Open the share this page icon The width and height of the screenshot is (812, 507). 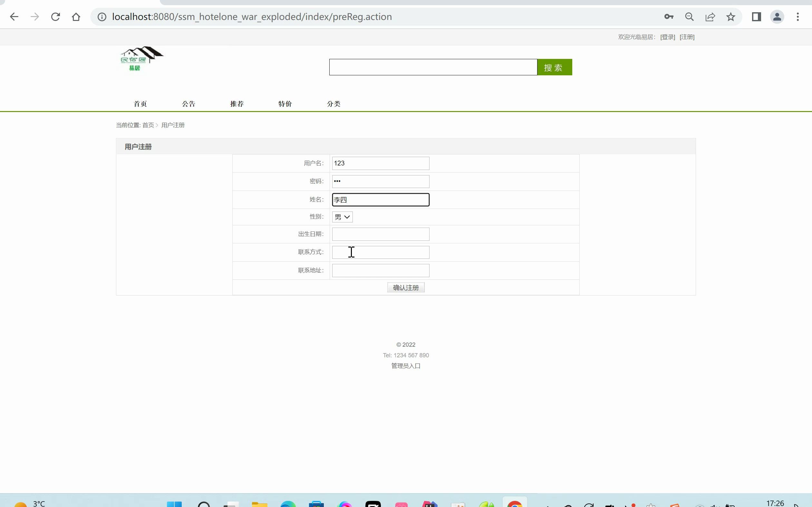(710, 16)
